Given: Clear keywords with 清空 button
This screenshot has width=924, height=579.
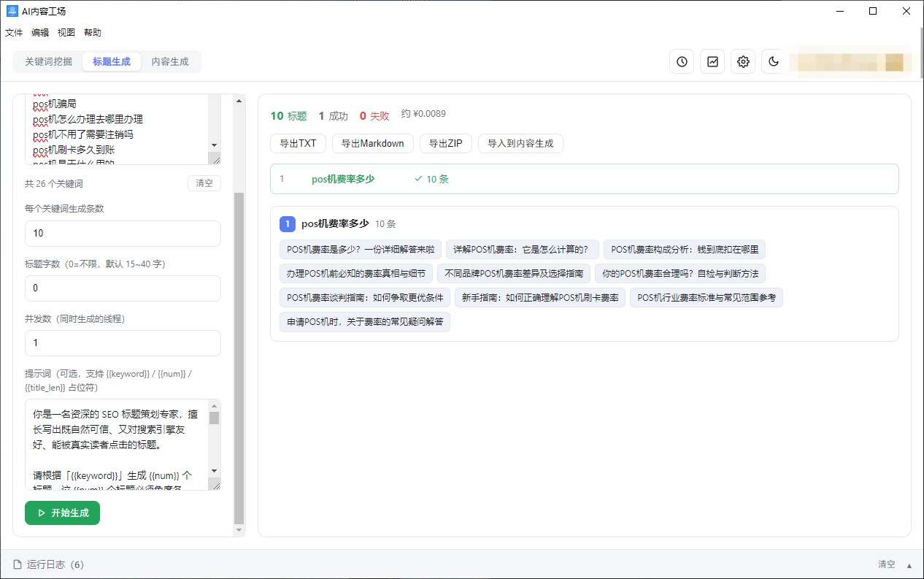Looking at the screenshot, I should 204,183.
